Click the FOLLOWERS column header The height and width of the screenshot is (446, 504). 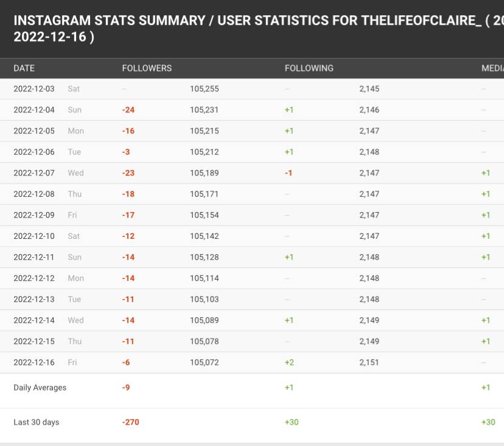click(147, 68)
